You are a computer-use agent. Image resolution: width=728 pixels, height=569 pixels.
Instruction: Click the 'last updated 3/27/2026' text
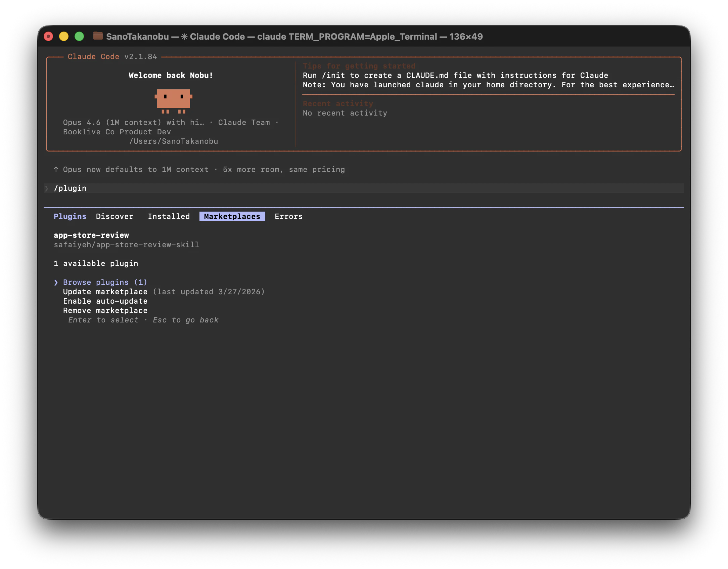(x=209, y=292)
